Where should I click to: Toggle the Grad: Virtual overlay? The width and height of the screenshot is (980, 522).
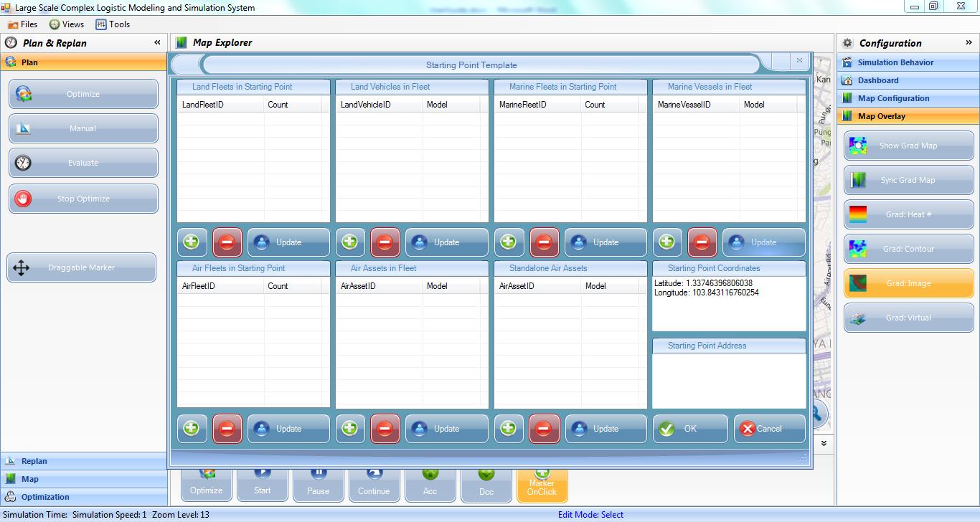908,317
